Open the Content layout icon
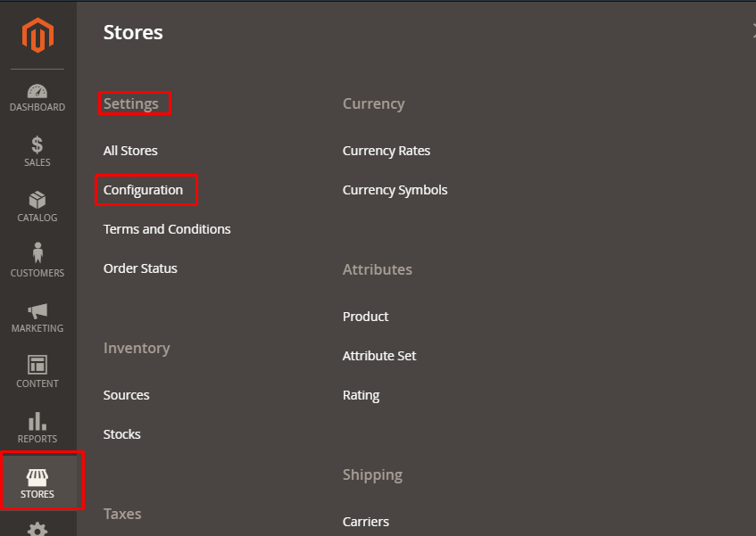 click(x=37, y=365)
